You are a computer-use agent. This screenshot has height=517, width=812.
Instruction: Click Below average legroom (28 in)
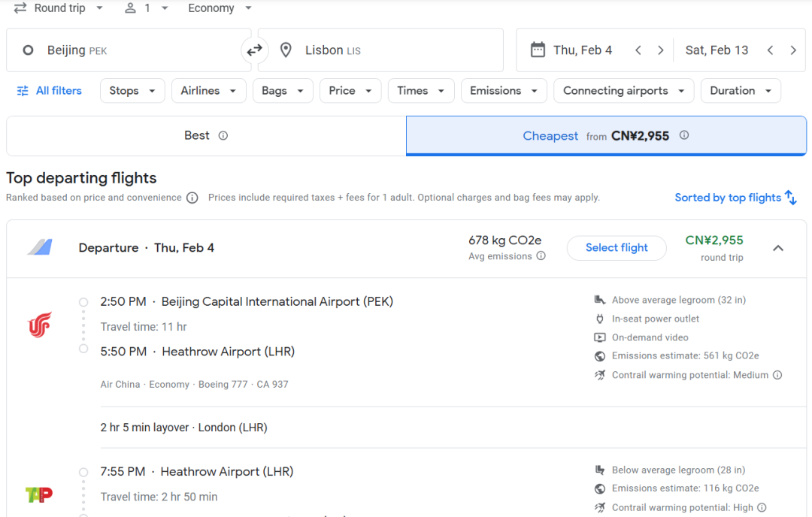678,470
